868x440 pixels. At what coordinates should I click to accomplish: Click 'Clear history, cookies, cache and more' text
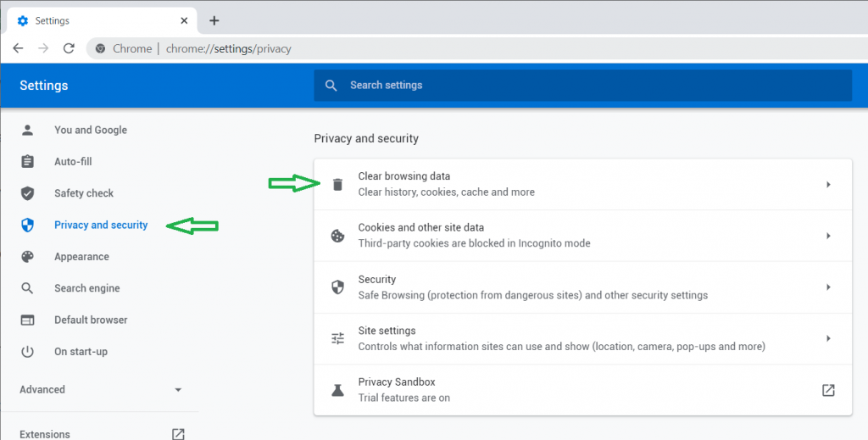coord(446,192)
